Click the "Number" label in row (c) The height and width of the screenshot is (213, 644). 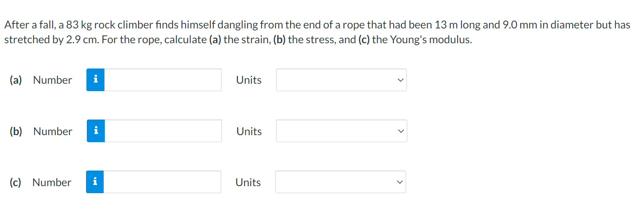pos(52,182)
